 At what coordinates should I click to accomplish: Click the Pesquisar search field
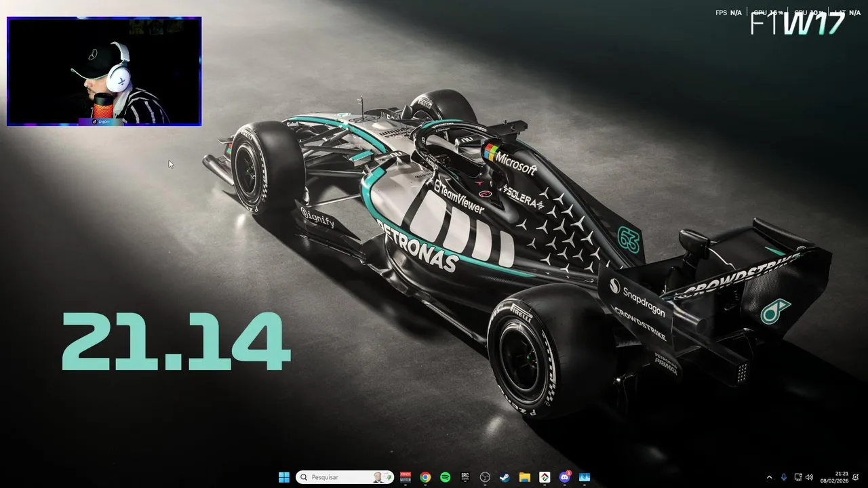(x=345, y=477)
